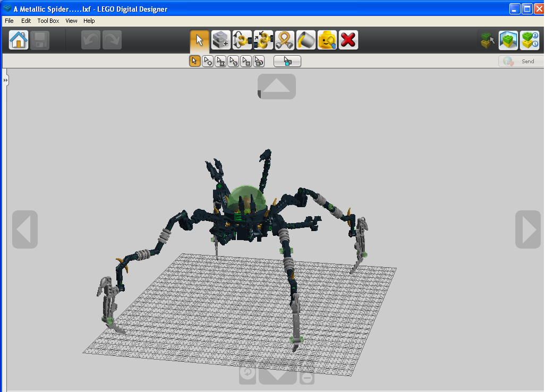Expand selection tool options with Multi-select variant

[207, 61]
